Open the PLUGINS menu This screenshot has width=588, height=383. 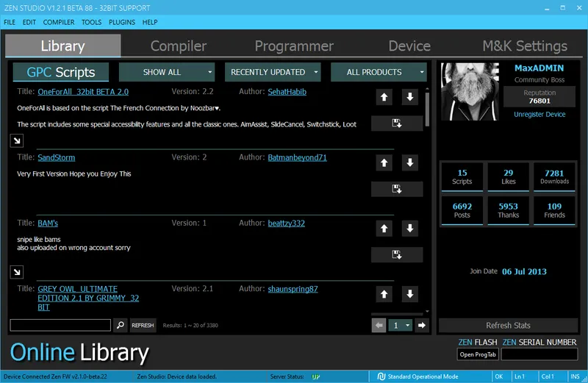121,22
